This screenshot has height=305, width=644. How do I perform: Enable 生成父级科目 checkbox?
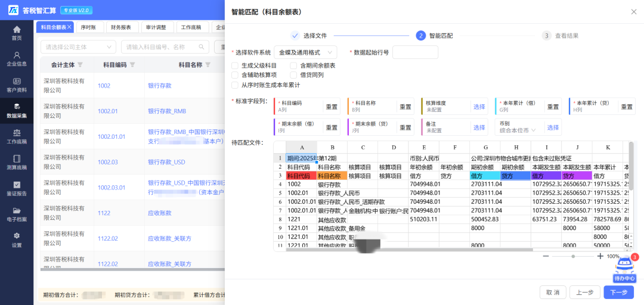pyautogui.click(x=235, y=66)
